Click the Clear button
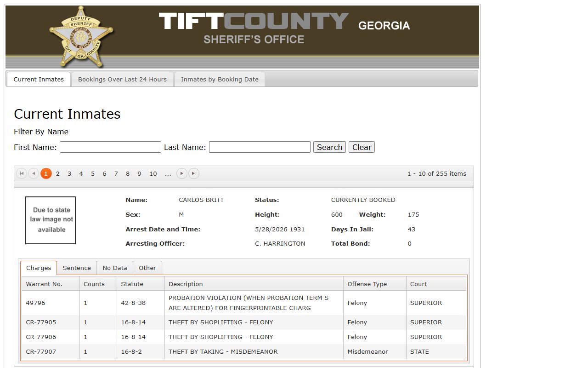 coord(362,147)
